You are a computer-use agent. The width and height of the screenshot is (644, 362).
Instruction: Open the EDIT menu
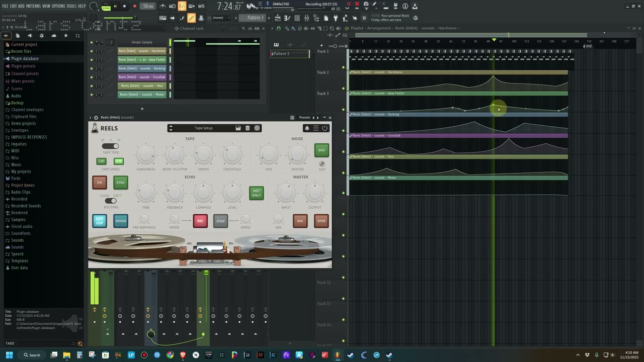(14, 6)
